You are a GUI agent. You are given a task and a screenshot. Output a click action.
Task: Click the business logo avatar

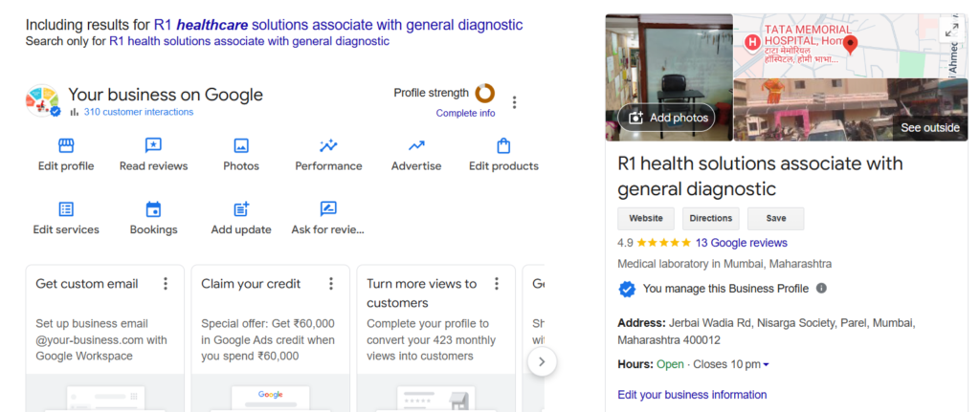coord(42,101)
